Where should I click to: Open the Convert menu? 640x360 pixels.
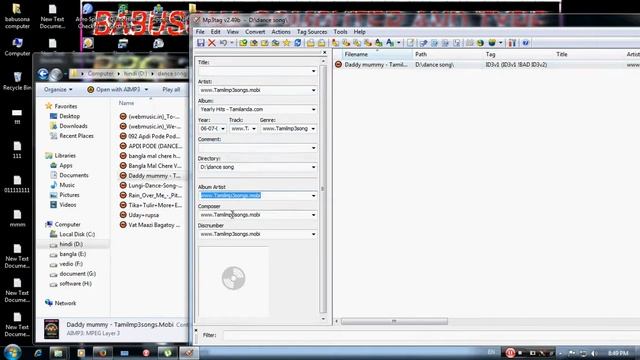click(x=255, y=32)
